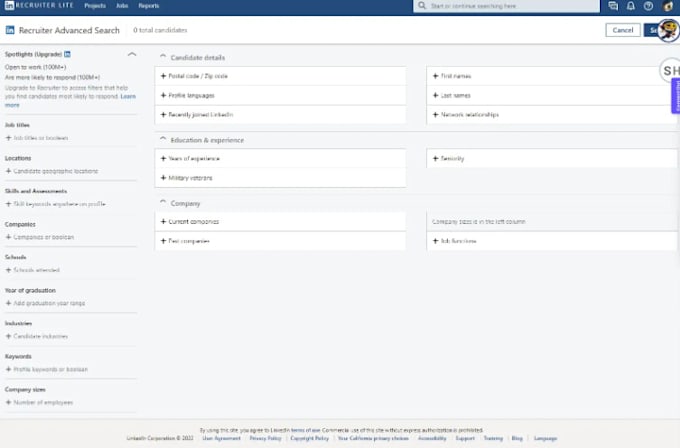This screenshot has height=448, width=680.
Task: Click the LinkedIn Recruiter Lite logo
Action: pyautogui.click(x=39, y=6)
